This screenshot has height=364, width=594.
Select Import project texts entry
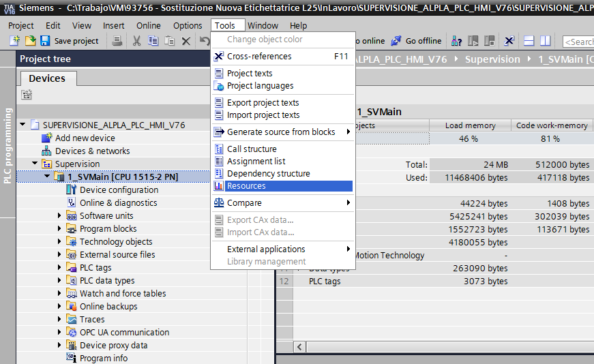click(x=282, y=115)
